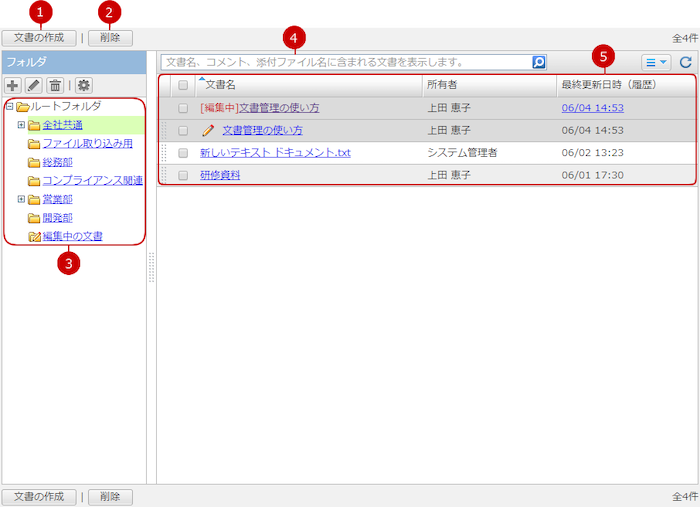700x507 pixels.
Task: Click the delete folder trash icon
Action: (56, 86)
